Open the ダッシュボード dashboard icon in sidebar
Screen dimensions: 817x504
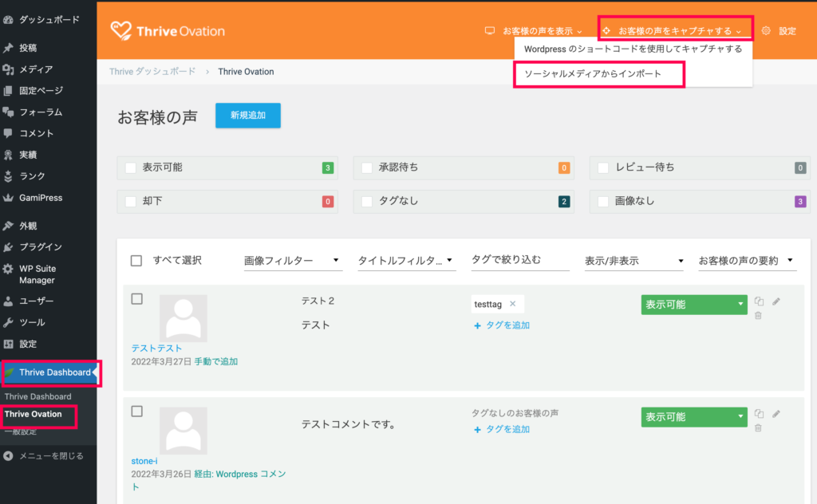tap(8, 20)
